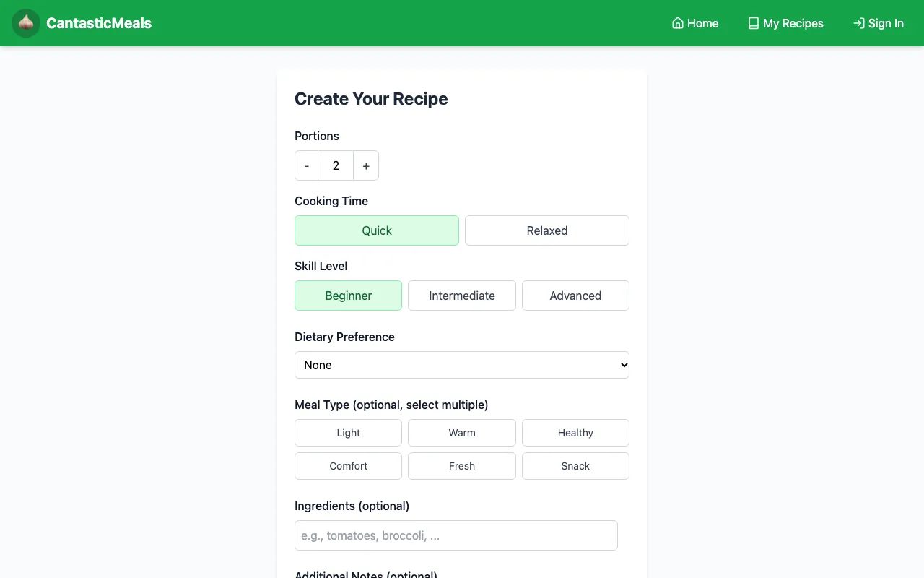
Task: Click the Skill Level label
Action: [321, 266]
